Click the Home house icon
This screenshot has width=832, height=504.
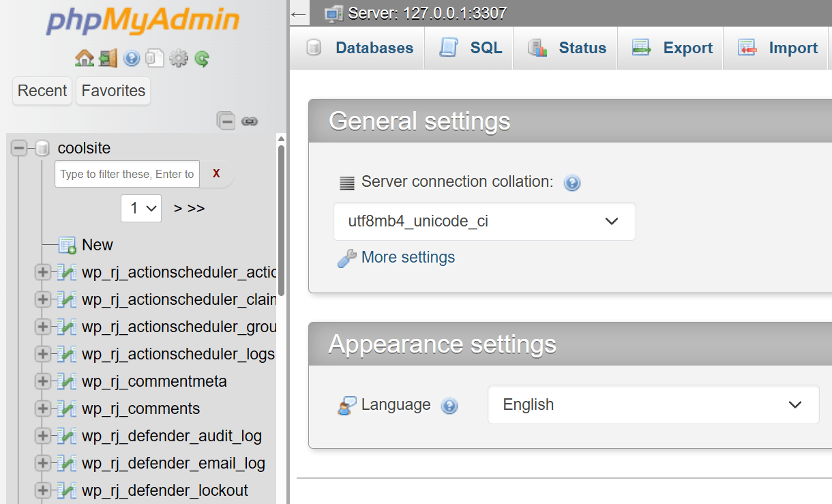[x=85, y=59]
